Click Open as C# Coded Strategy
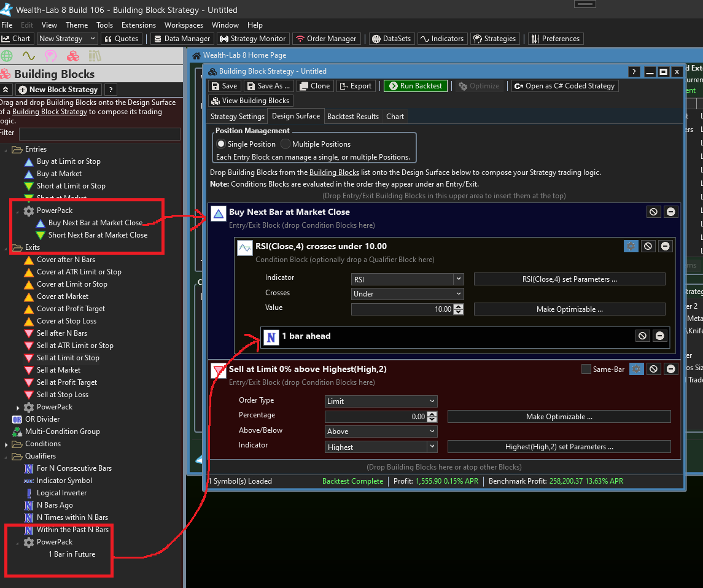This screenshot has width=703, height=588. tap(565, 86)
